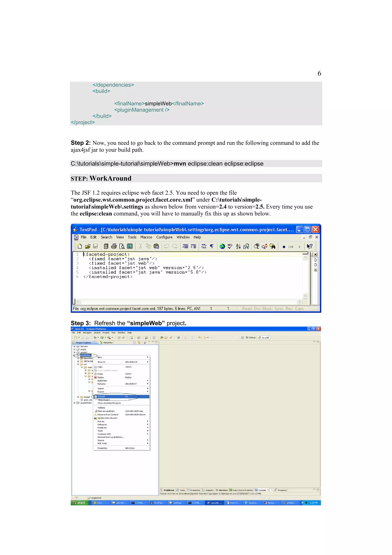Click the Indent block icon in TextPad

(193, 246)
